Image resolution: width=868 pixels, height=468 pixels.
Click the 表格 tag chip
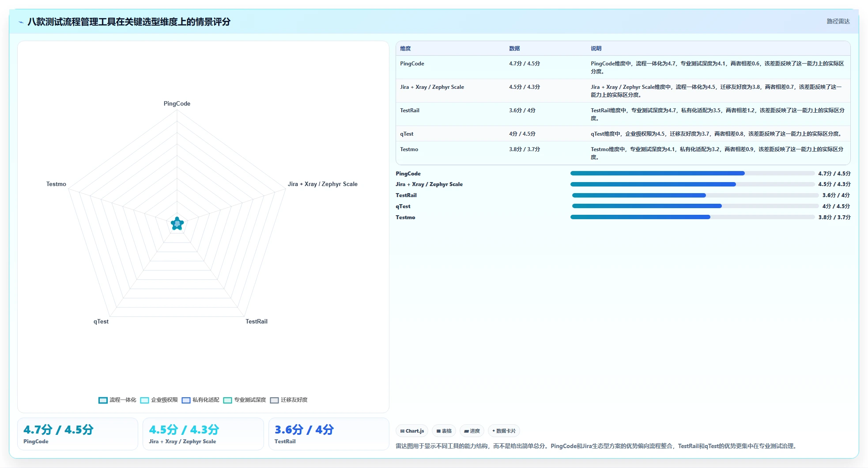[444, 431]
